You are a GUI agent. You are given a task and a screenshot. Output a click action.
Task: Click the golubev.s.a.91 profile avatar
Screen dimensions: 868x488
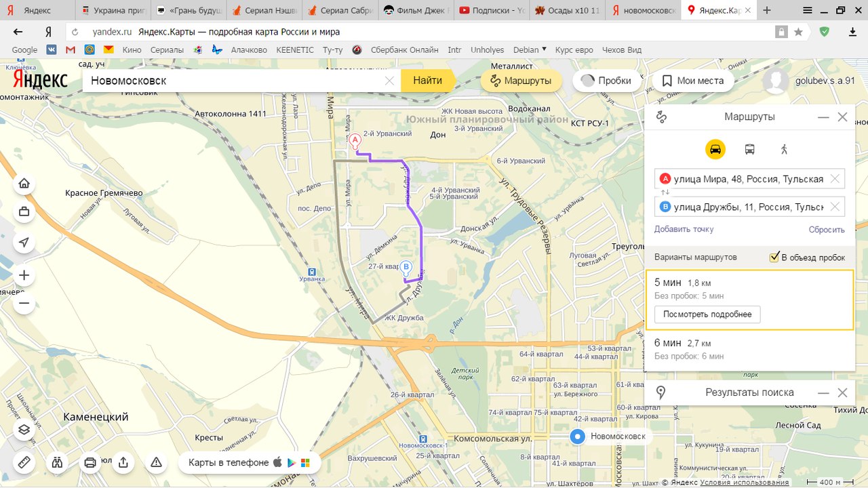point(776,81)
